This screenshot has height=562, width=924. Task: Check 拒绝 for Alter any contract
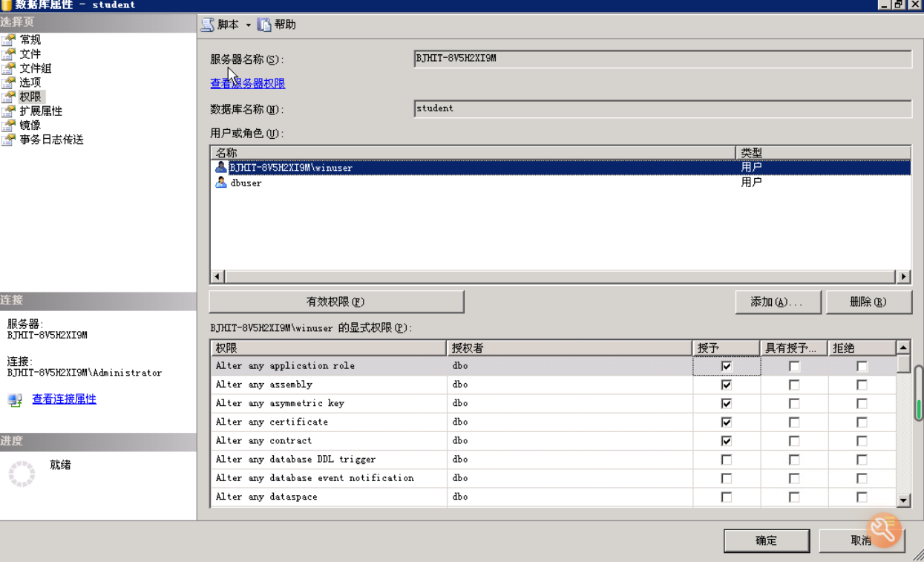tap(862, 441)
